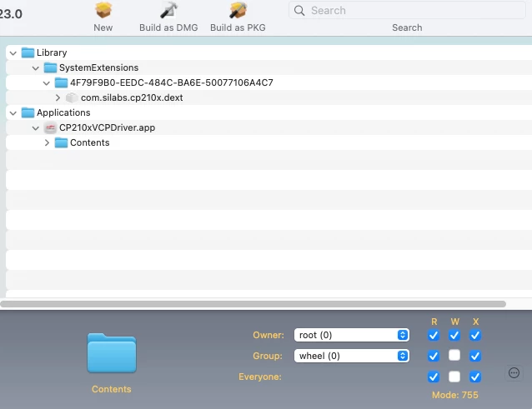Screen dimensions: 532x409
Task: Click the Applications folder icon
Action: pos(28,112)
